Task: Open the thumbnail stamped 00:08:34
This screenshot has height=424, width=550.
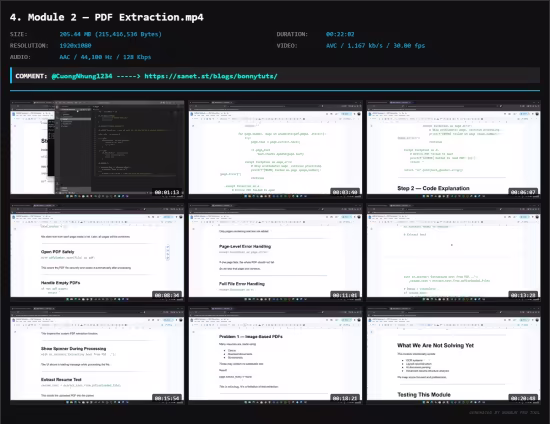Action: pyautogui.click(x=97, y=253)
